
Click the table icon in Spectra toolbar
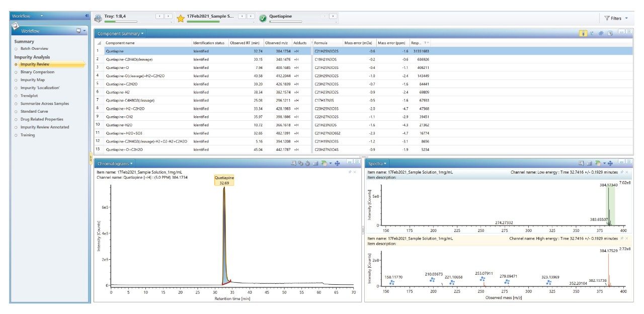589,164
